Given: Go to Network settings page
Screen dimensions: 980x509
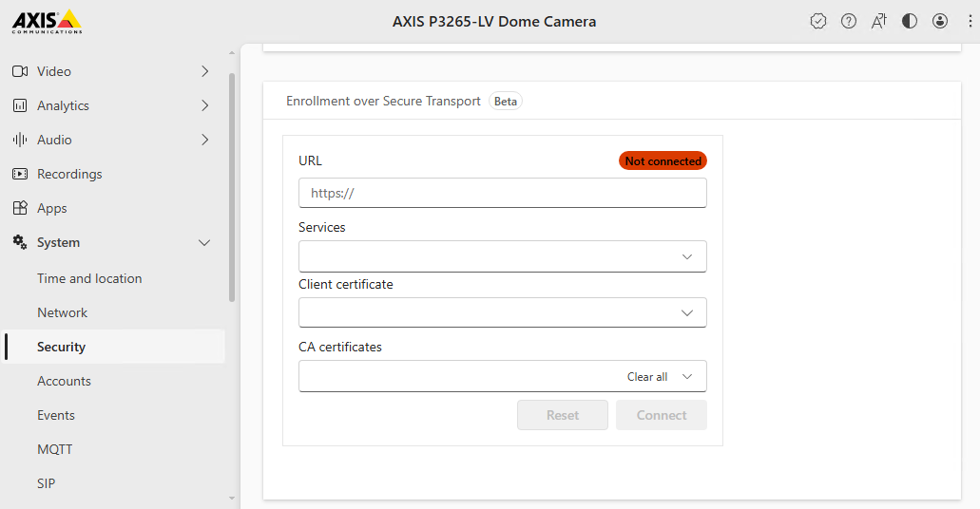Looking at the screenshot, I should [62, 312].
